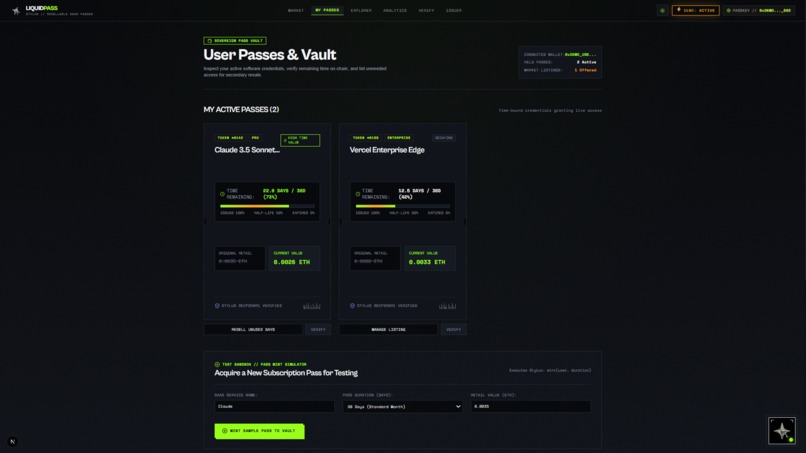Click the Market Listings offered value
Image resolution: width=806 pixels, height=453 pixels.
(x=585, y=70)
